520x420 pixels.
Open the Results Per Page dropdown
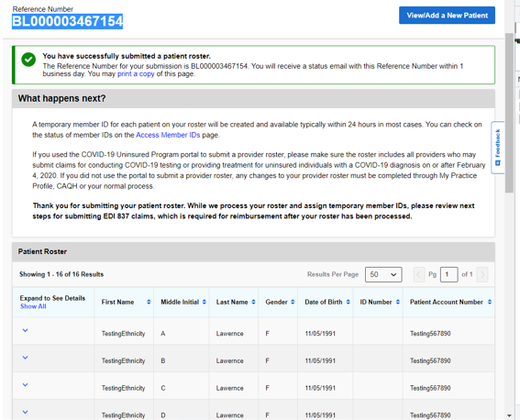coord(383,274)
